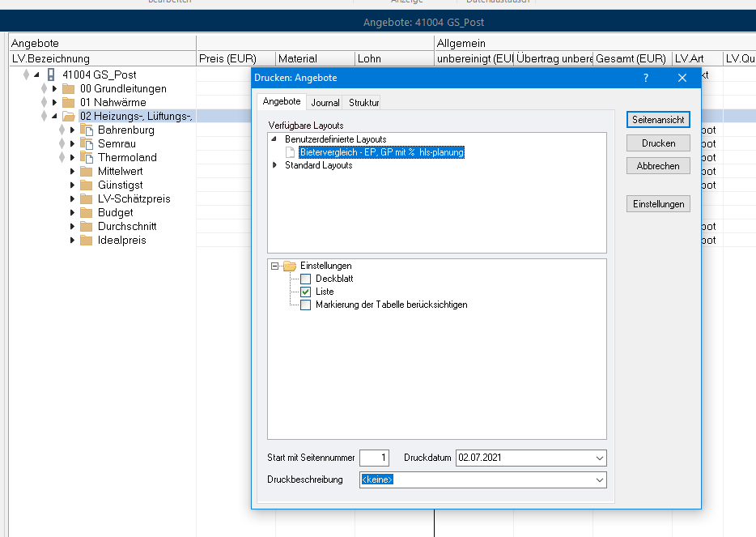Click the help question mark in dialog
This screenshot has height=537, width=756.
tap(645, 78)
